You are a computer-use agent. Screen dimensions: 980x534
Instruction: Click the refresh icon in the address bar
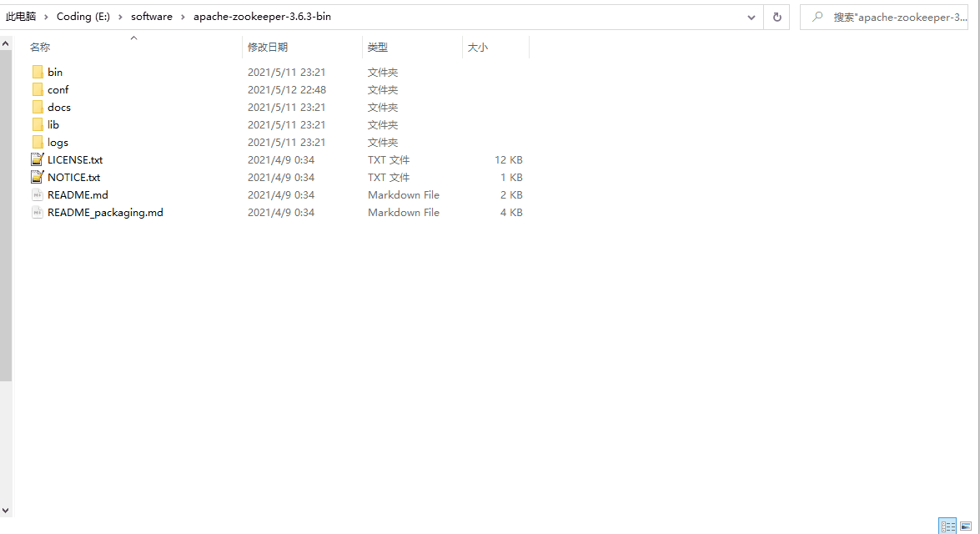[x=776, y=17]
